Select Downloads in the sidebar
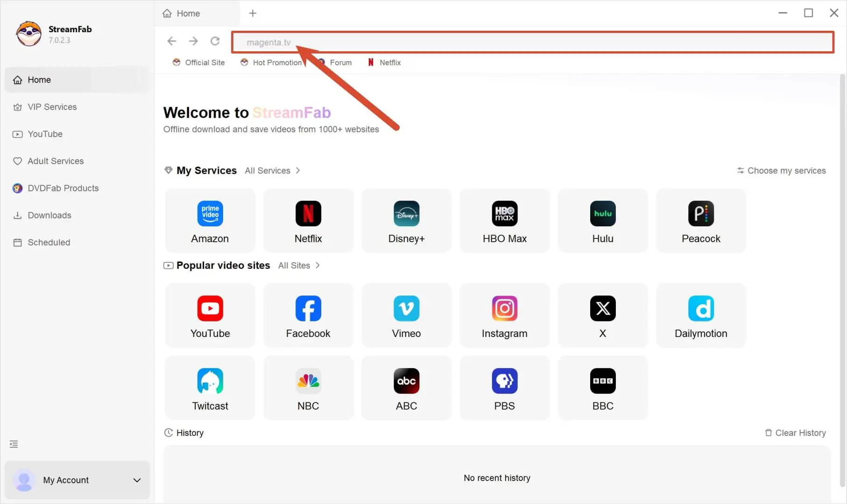Screen dimensions: 847x504 point(77,215)
